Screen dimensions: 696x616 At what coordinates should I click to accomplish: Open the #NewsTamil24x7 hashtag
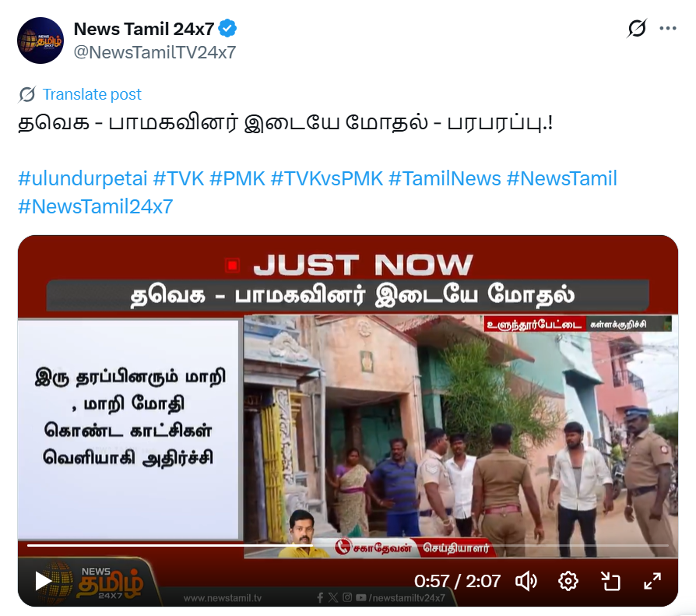[96, 206]
